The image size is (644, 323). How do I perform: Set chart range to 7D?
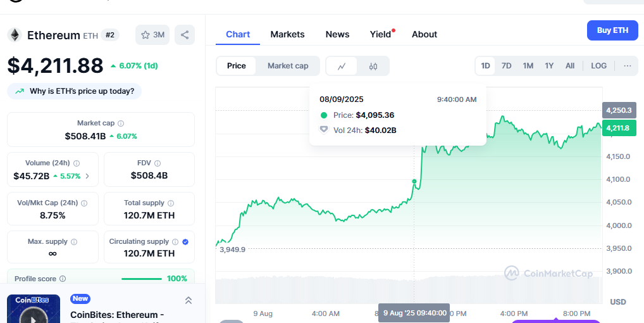[507, 66]
